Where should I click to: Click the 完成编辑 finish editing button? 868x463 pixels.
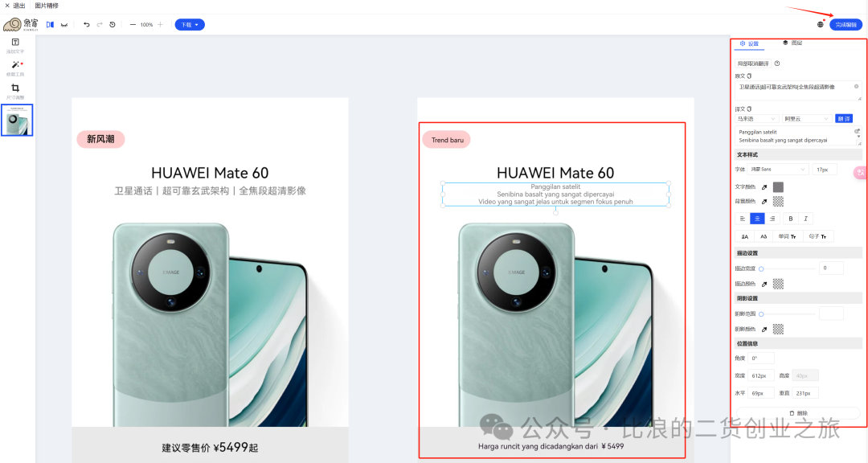(x=845, y=24)
